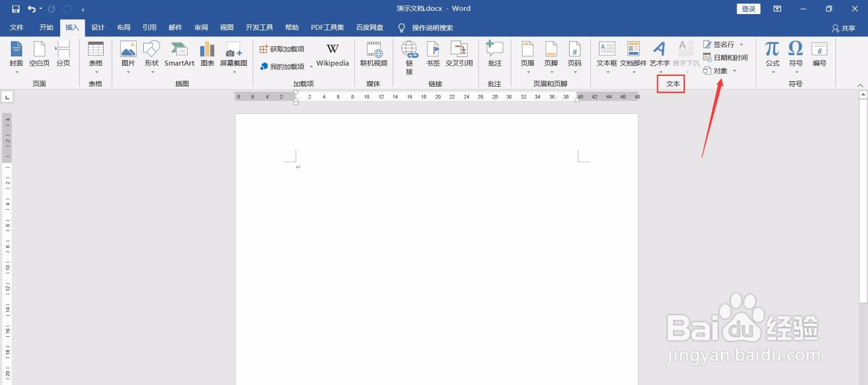
Task: Add a comment (批注)
Action: (x=495, y=54)
